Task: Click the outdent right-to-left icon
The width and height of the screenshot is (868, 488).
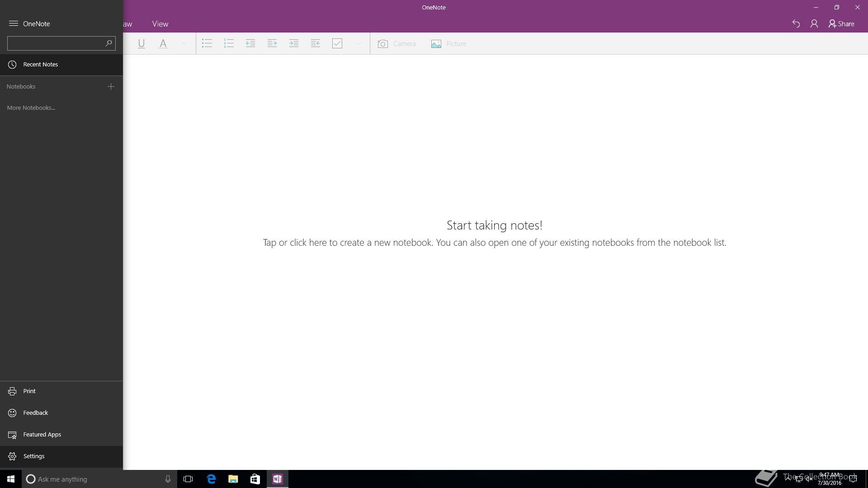Action: pyautogui.click(x=316, y=44)
